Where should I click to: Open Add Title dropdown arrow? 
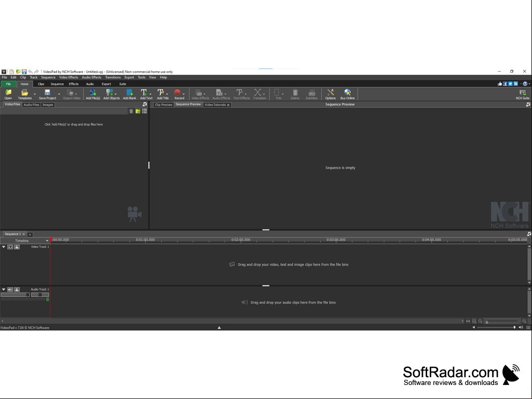(167, 94)
